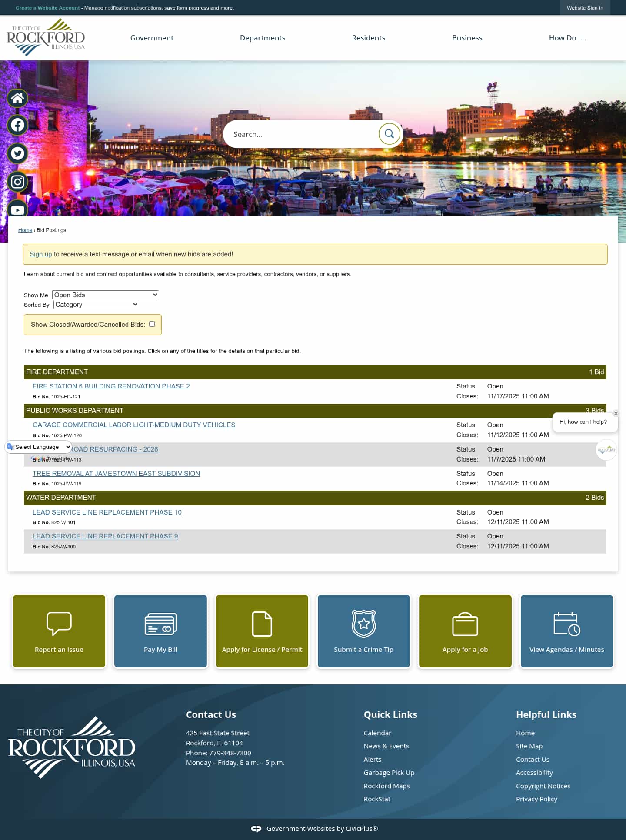The height and width of the screenshot is (840, 626).
Task: Click the Copyright Notices link
Action: [543, 786]
